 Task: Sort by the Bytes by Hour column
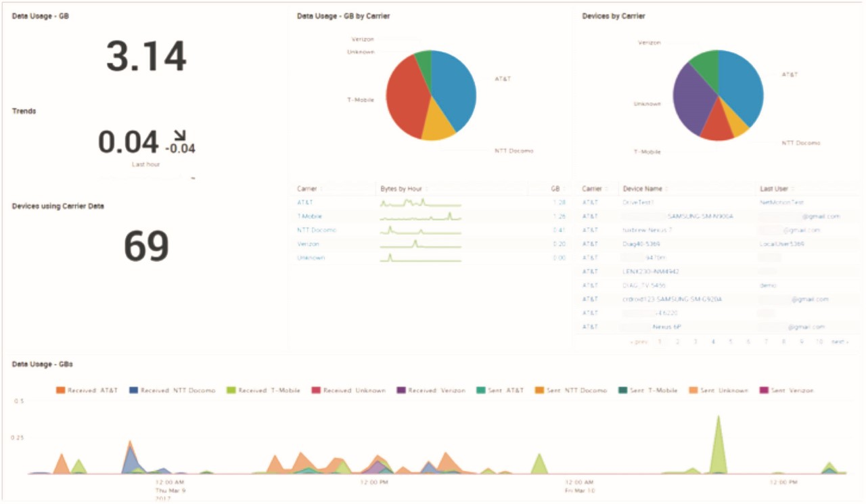point(402,189)
